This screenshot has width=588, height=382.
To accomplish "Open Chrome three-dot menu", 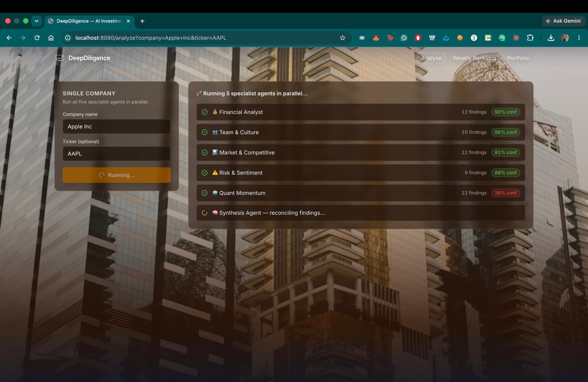I will [579, 38].
